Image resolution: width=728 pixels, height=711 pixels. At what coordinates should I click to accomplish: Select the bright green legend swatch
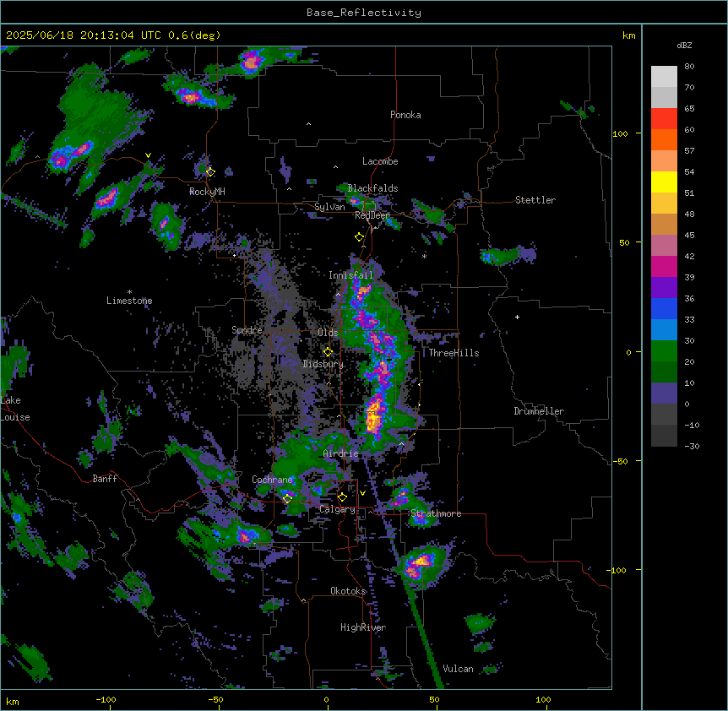coord(664,351)
